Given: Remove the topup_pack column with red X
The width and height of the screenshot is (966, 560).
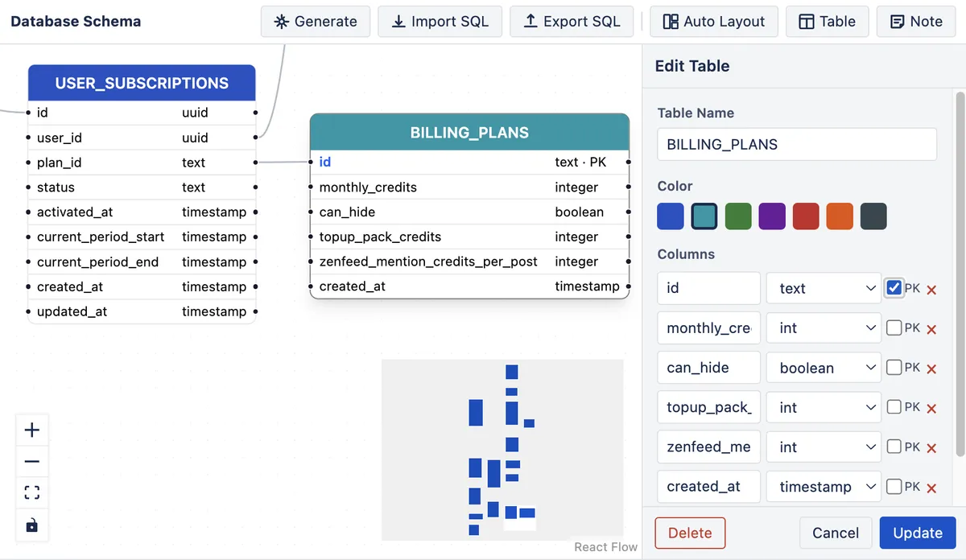Looking at the screenshot, I should (x=931, y=409).
